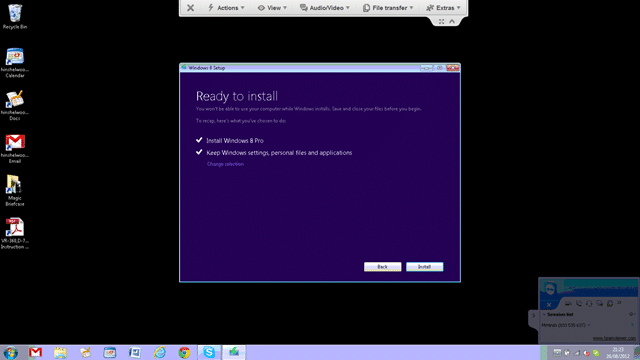This screenshot has height=360, width=640.
Task: Click the Install button in Windows 8 Setup
Action: point(424,267)
